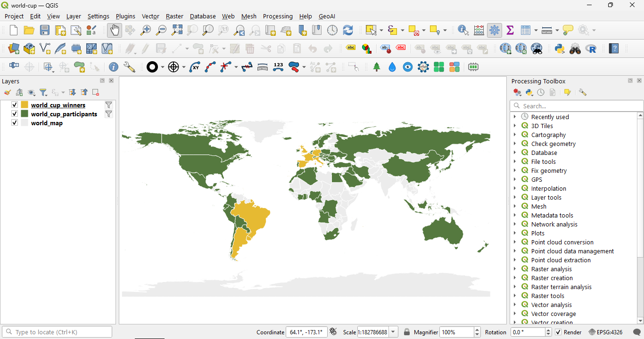This screenshot has height=339, width=644.
Task: Click the filter icon beside world_cup_participants
Action: pos(109,114)
